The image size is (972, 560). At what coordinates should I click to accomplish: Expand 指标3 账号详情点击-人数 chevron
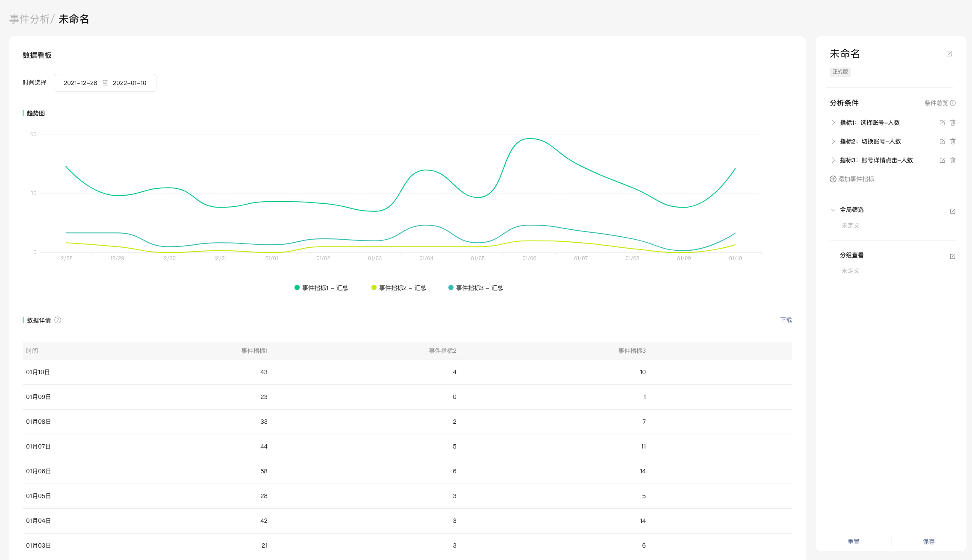(833, 160)
